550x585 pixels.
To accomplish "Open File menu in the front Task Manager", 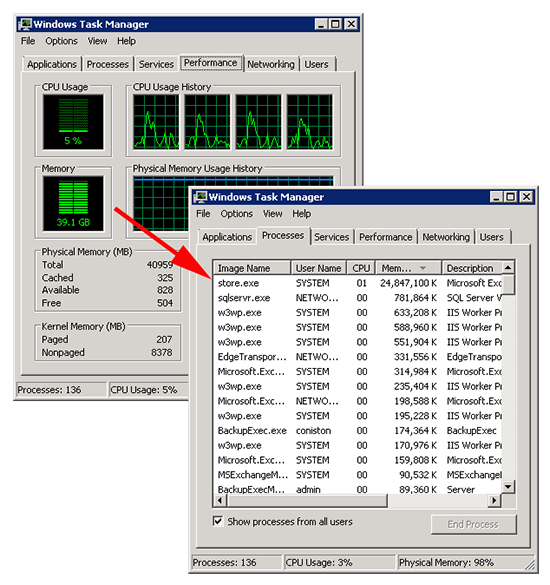I will (203, 214).
